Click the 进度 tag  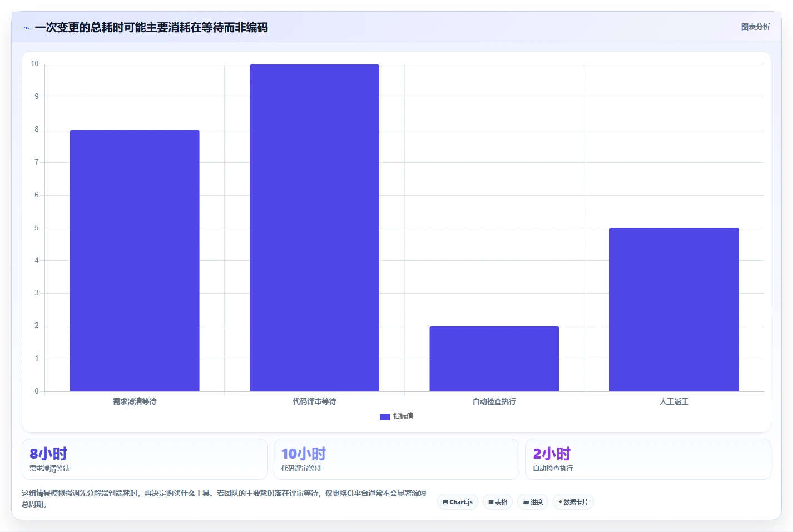(x=533, y=502)
